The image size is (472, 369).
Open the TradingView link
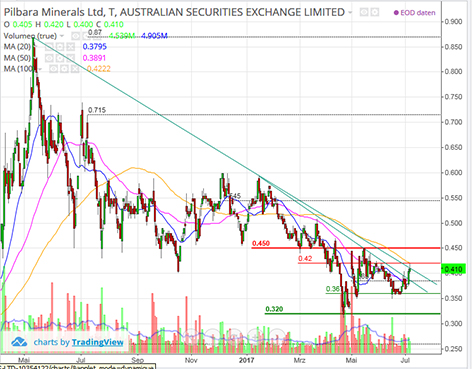(x=97, y=342)
